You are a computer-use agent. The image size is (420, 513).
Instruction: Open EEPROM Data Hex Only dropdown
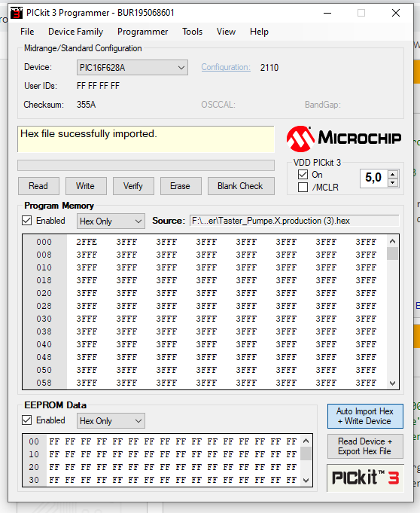click(111, 421)
